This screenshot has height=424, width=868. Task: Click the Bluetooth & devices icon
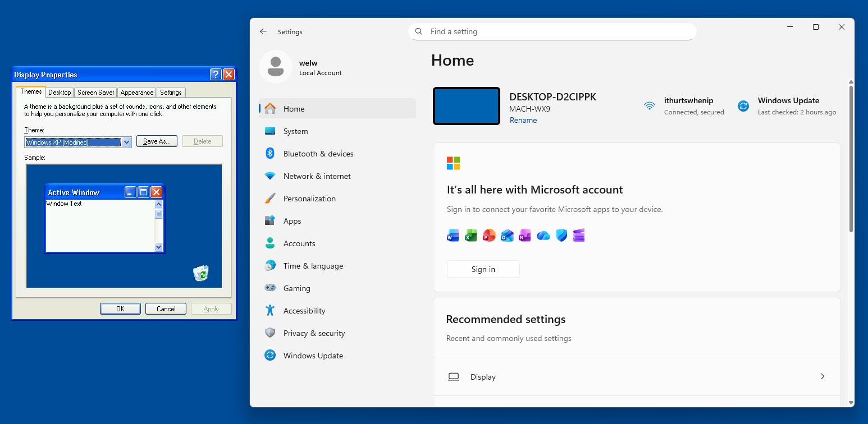[x=270, y=154]
